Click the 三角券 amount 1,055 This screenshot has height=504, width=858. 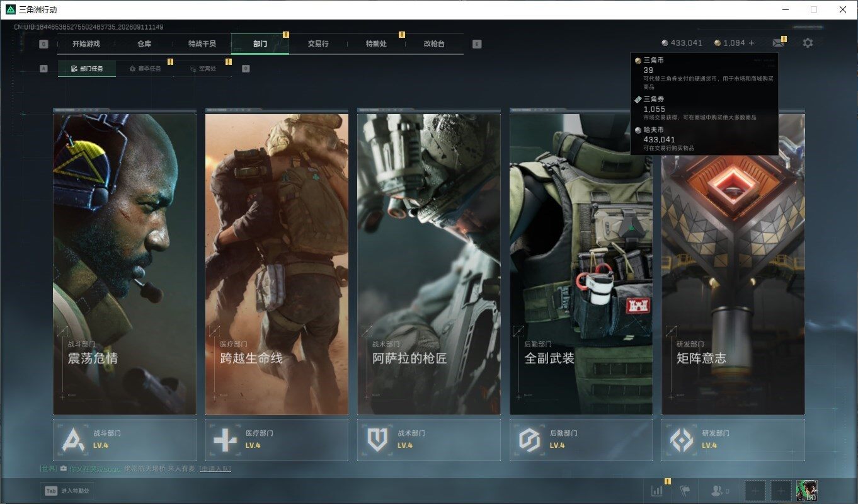[654, 109]
